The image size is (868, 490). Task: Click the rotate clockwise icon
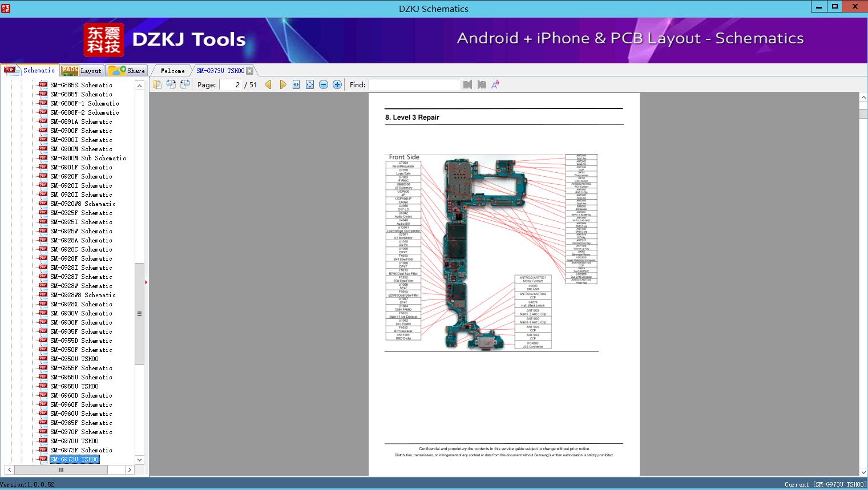click(x=185, y=84)
